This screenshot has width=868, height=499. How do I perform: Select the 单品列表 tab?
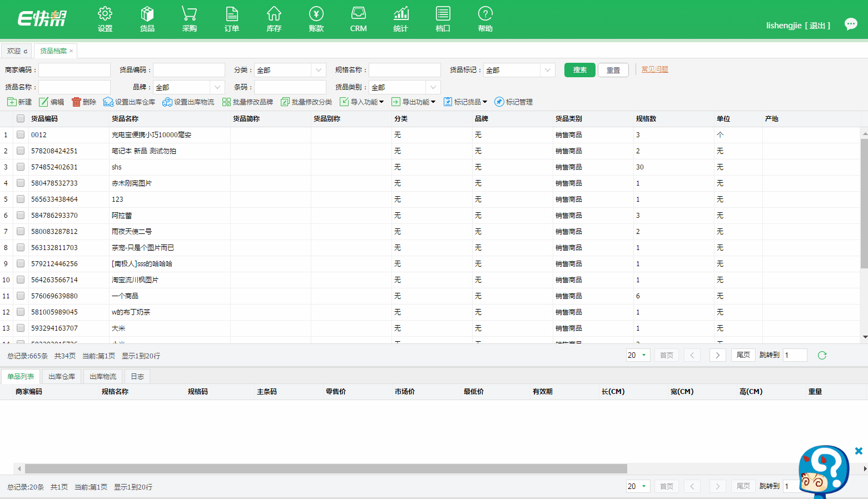click(21, 377)
